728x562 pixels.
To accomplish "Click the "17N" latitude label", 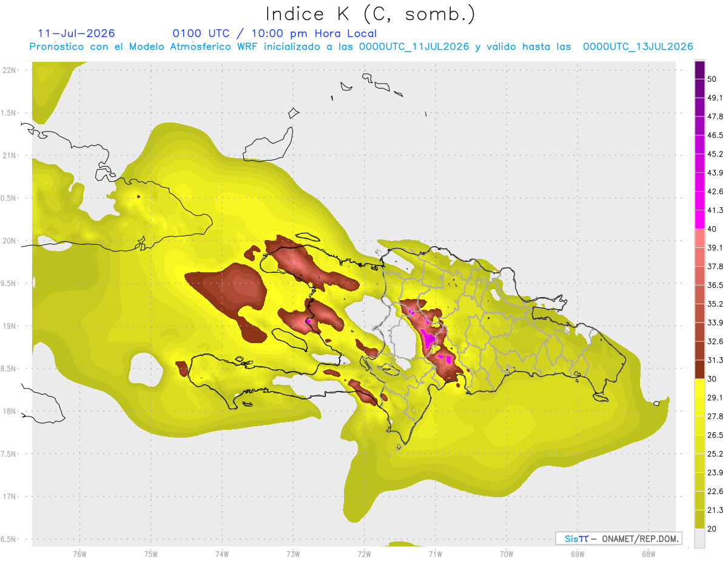I will pyautogui.click(x=9, y=497).
